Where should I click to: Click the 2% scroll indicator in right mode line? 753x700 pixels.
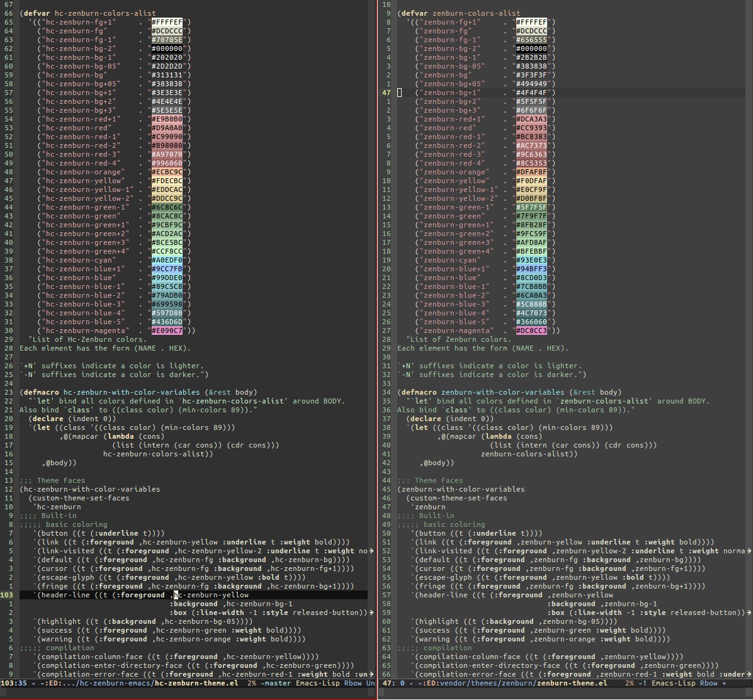pos(629,683)
